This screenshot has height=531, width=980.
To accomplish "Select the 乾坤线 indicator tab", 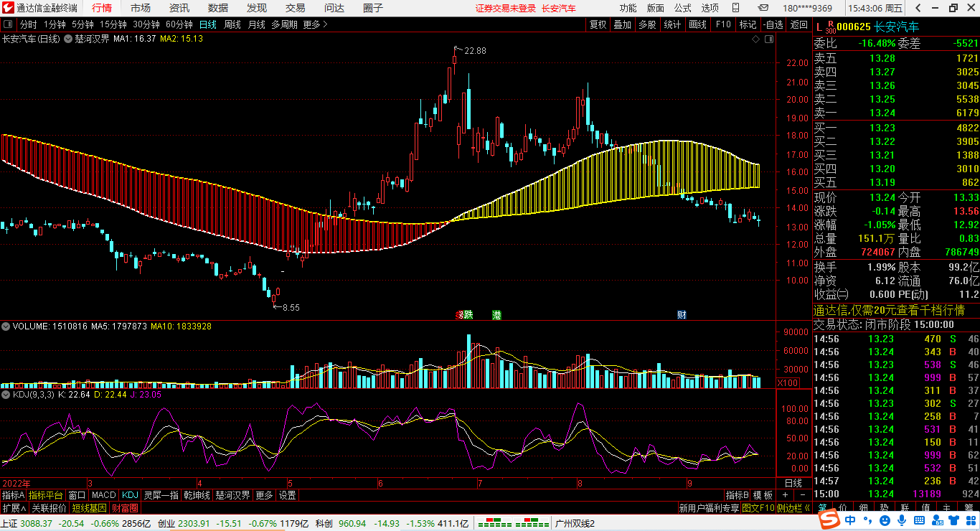I will click(197, 495).
